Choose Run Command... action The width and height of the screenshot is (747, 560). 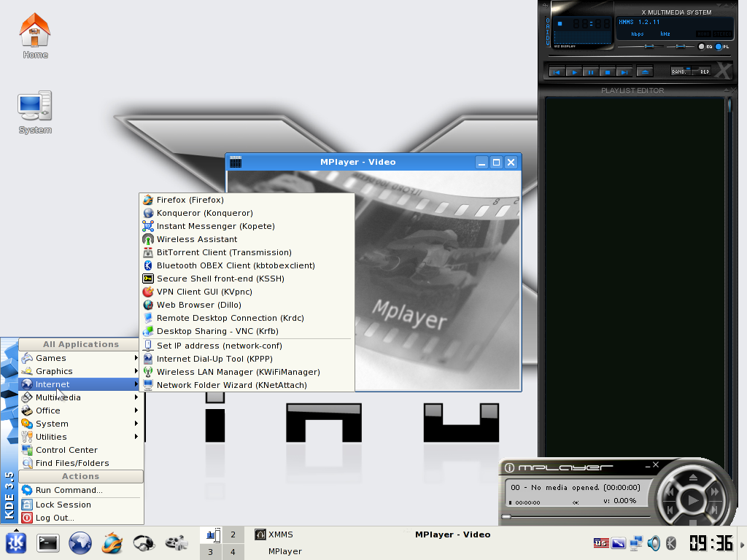(81, 490)
